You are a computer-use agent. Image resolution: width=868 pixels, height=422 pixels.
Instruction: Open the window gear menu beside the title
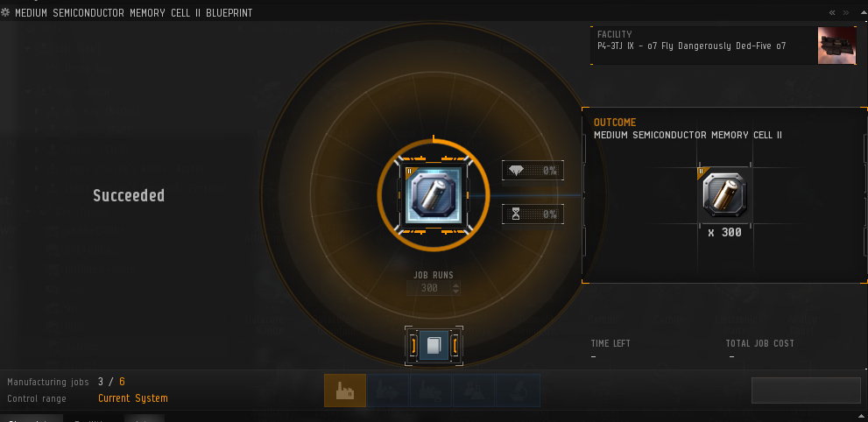pos(5,12)
